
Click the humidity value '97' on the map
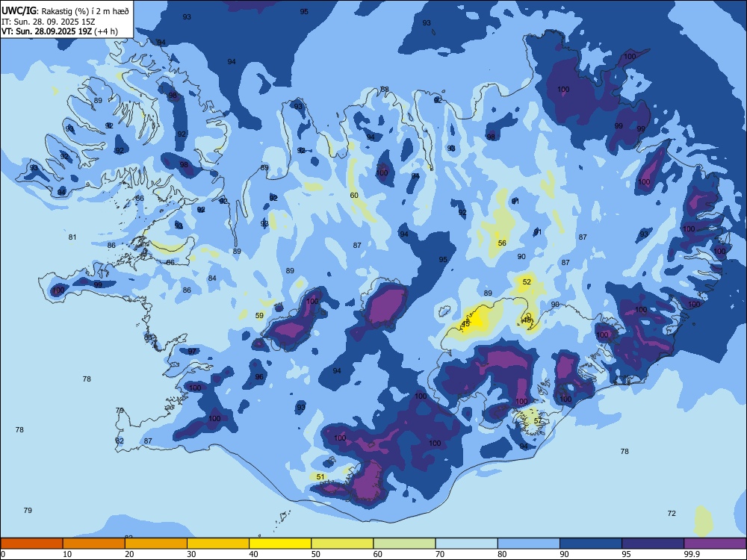[x=192, y=352]
